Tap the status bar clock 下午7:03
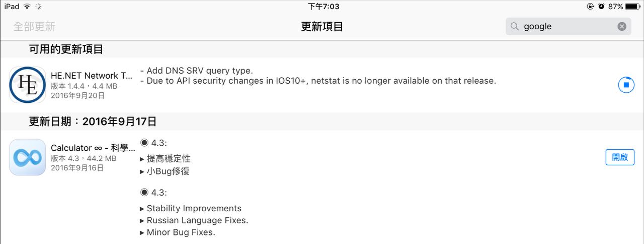This screenshot has width=644, height=244. coord(324,7)
